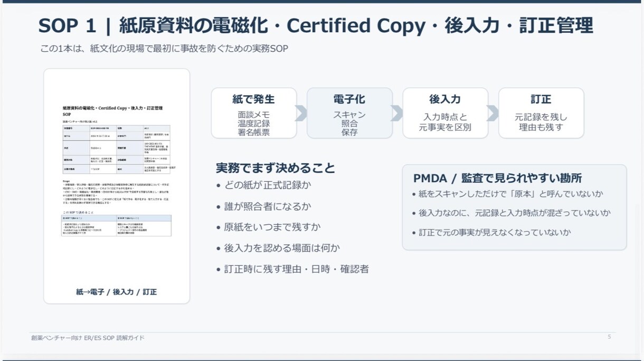Screen dimensions: 644x361
Task: Click text 面談メモ in 紙で発生 box
Action: [254, 115]
